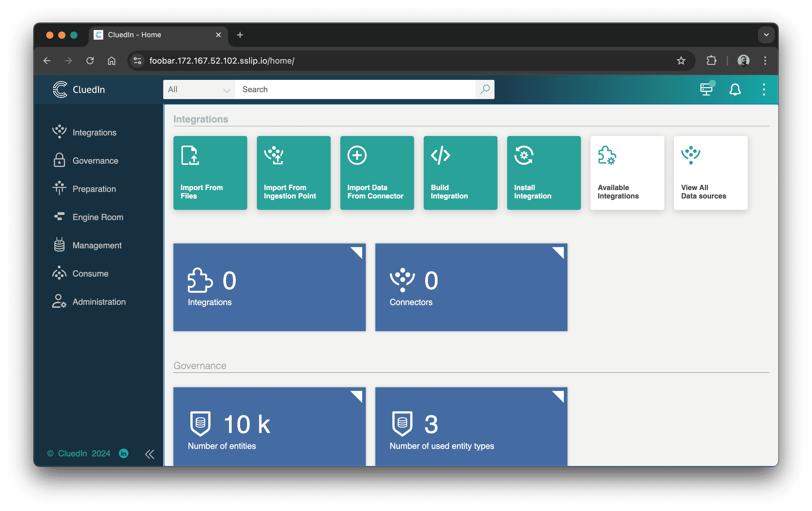The height and width of the screenshot is (511, 812).
Task: Click the Import Data From Connector tile
Action: [x=377, y=173]
